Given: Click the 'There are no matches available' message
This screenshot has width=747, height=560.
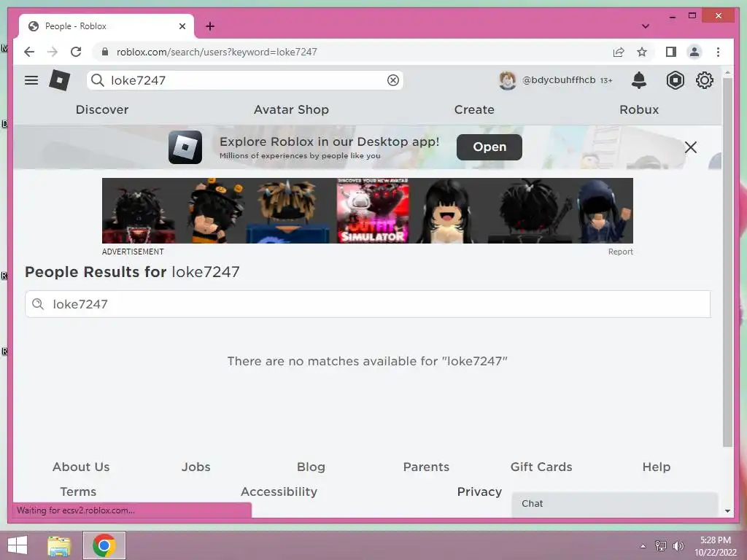Looking at the screenshot, I should (x=368, y=361).
